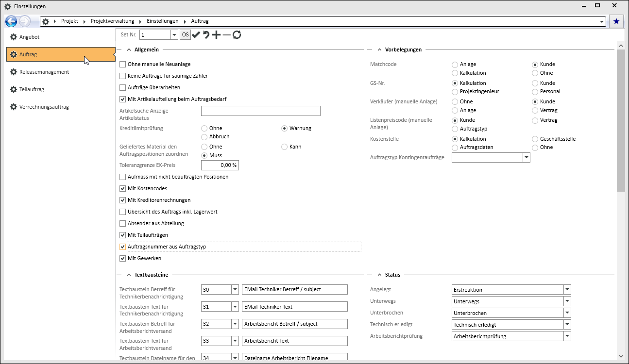Uncheck Mit Teilaufträgen checkbox
The width and height of the screenshot is (629, 364).
pyautogui.click(x=123, y=235)
